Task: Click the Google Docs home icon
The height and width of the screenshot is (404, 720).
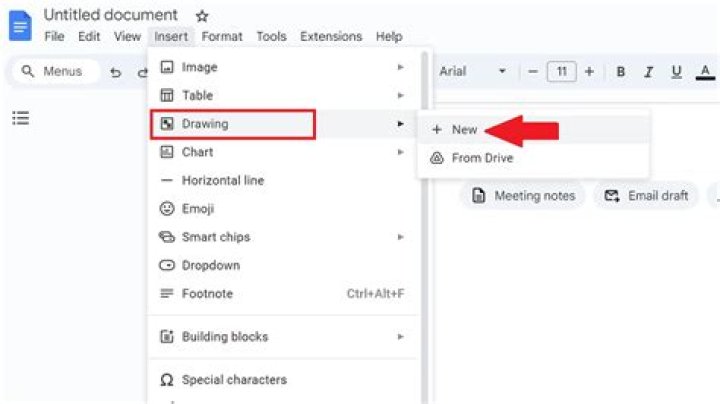Action: 20,26
